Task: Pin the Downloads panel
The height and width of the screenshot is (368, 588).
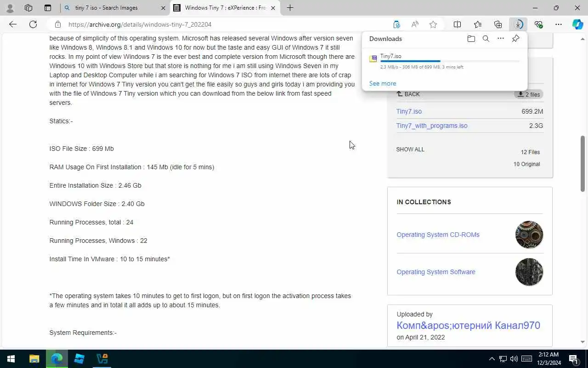Action: pyautogui.click(x=515, y=39)
